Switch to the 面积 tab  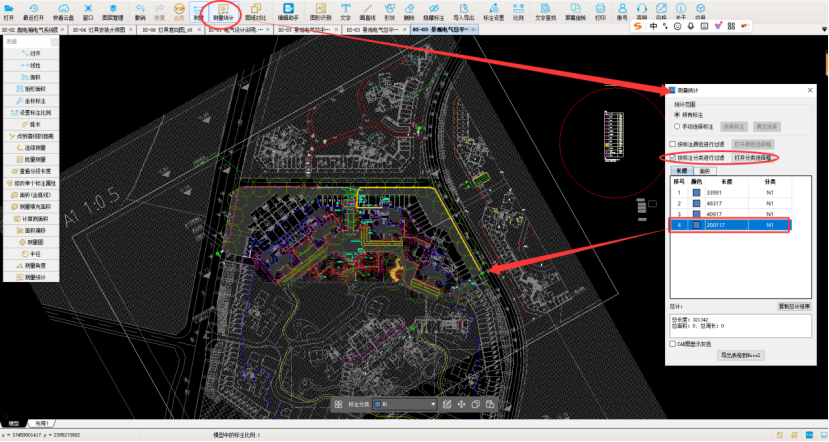coord(705,171)
